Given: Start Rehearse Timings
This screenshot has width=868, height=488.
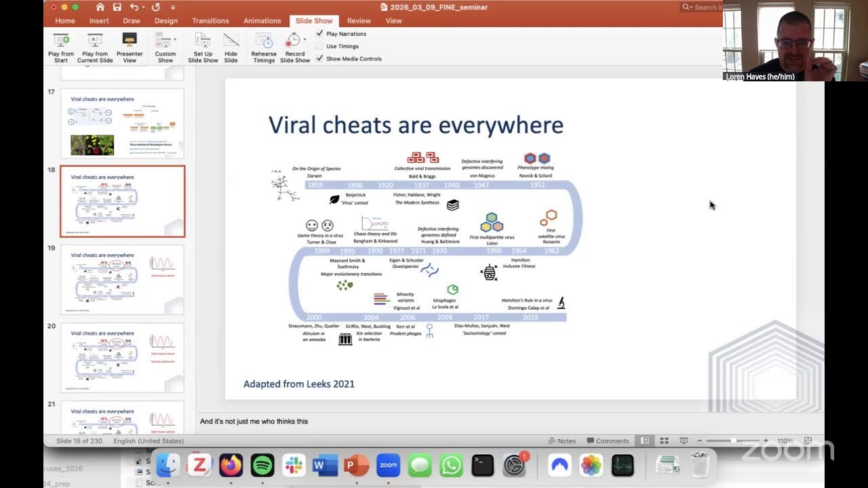Looking at the screenshot, I should pos(264,47).
